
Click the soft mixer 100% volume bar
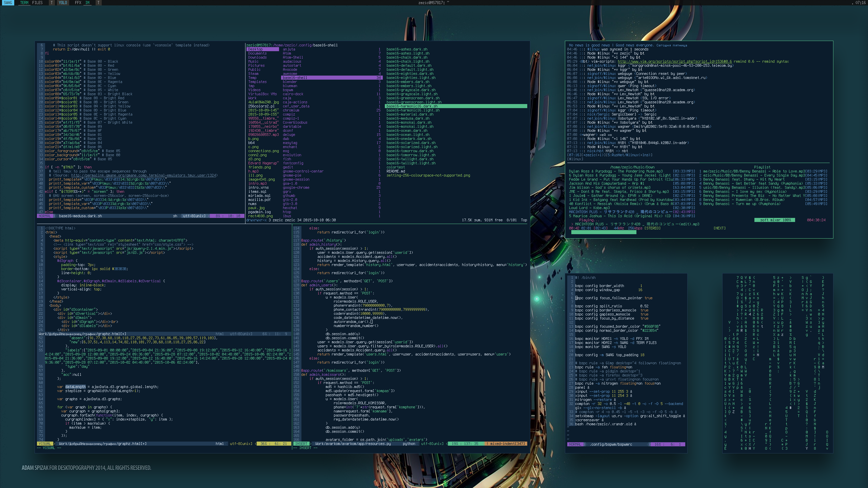tap(775, 220)
